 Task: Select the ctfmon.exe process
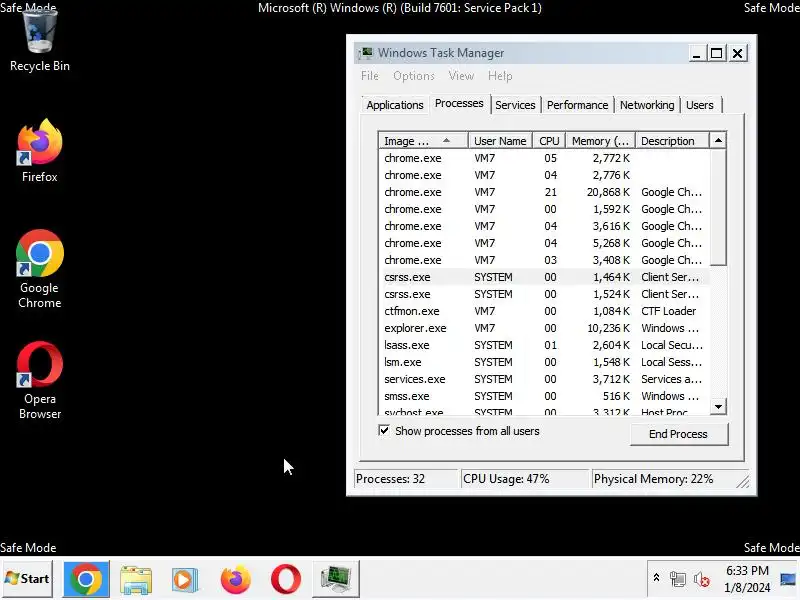pyautogui.click(x=544, y=311)
